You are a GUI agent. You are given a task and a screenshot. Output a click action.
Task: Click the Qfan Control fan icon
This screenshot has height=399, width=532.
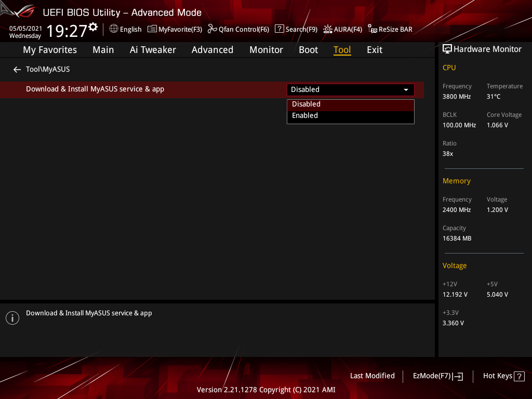point(212,29)
